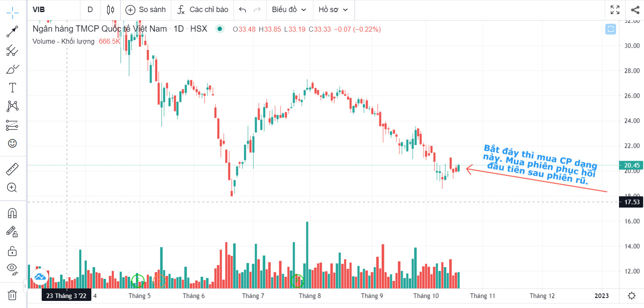Choose the pitchfork drawing tool
Screen dimensions: 644x308
(x=13, y=50)
